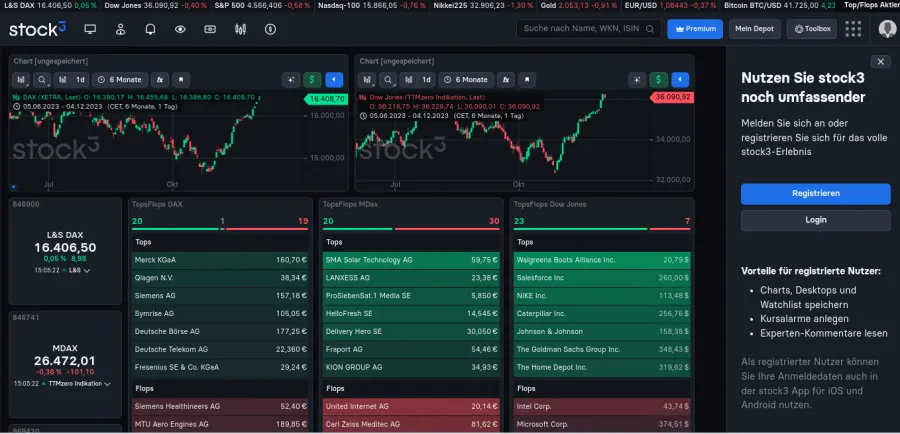Open the dollar coin icon in header
The height and width of the screenshot is (434, 900).
click(270, 29)
